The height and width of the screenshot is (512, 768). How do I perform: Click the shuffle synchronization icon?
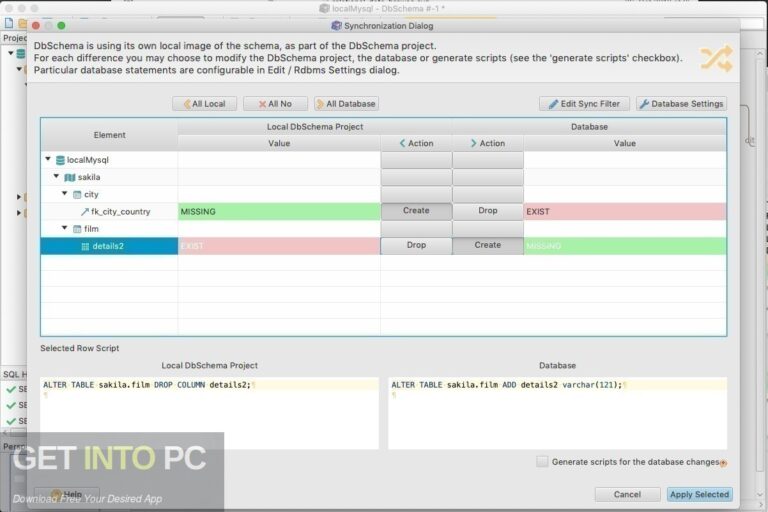point(716,59)
